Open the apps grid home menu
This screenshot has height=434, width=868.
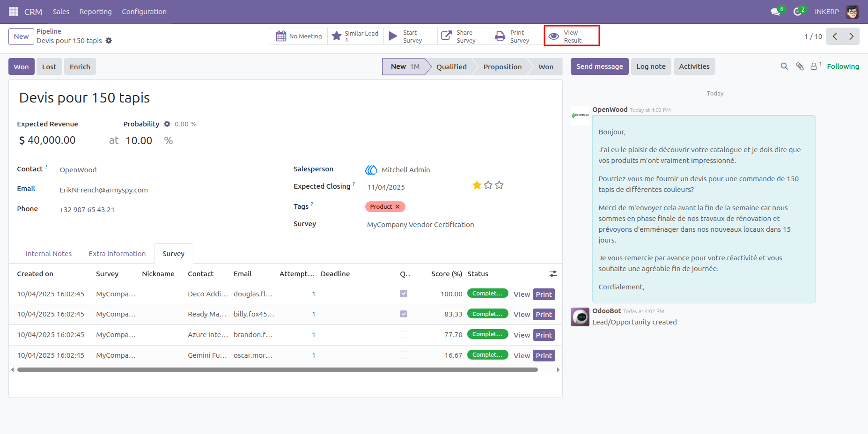pos(13,11)
